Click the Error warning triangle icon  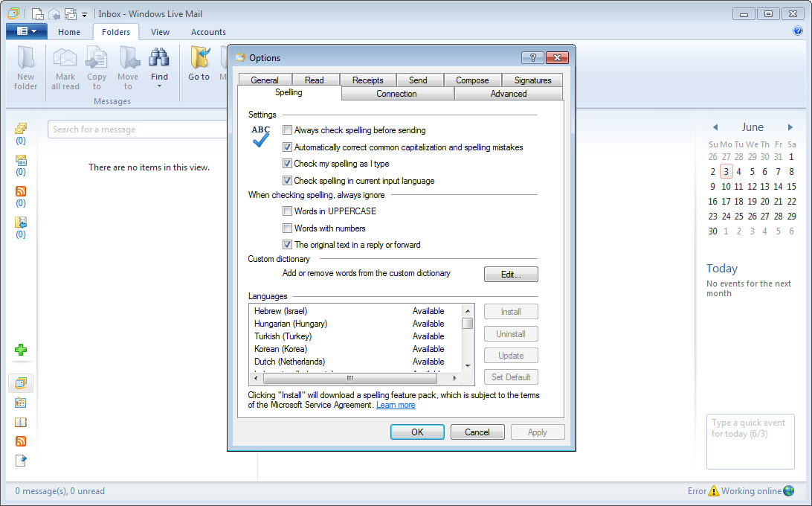click(714, 491)
